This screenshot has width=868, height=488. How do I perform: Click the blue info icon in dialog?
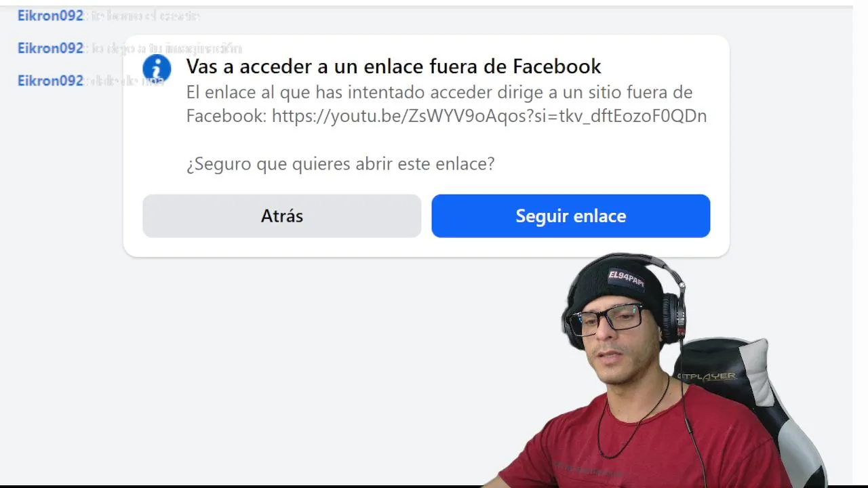tap(157, 68)
